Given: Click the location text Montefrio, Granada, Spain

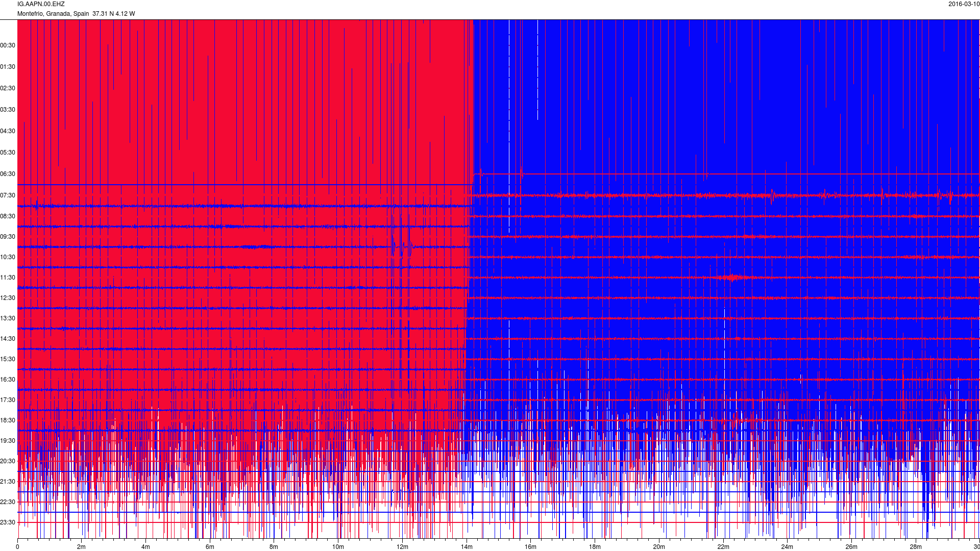Looking at the screenshot, I should click(x=53, y=14).
